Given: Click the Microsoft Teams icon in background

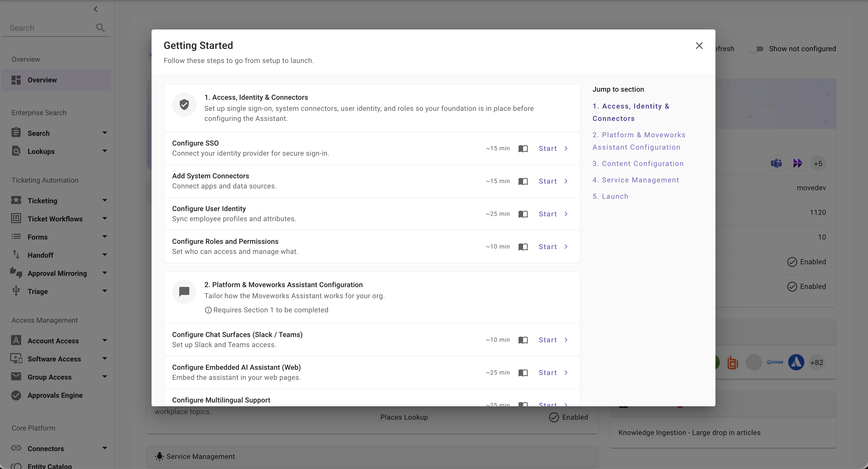Looking at the screenshot, I should pyautogui.click(x=776, y=163).
